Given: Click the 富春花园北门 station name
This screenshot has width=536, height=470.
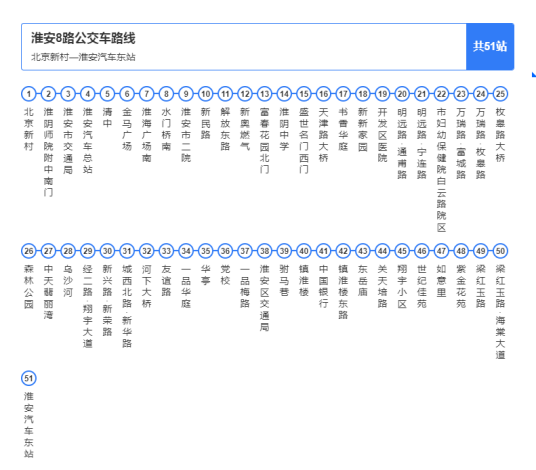Looking at the screenshot, I should pyautogui.click(x=265, y=141).
